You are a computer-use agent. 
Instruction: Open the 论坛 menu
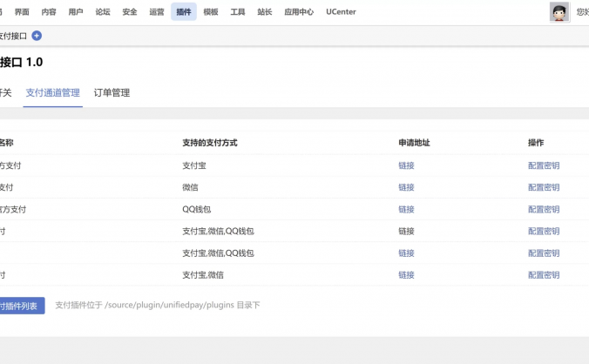pos(103,12)
